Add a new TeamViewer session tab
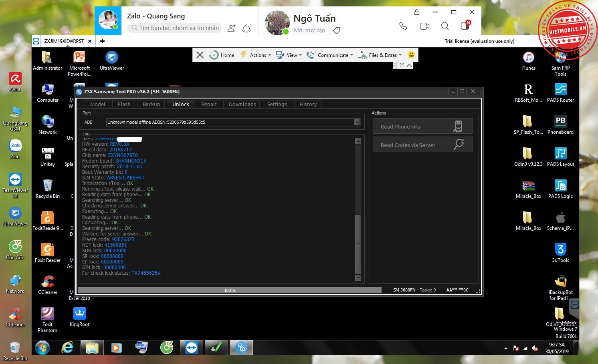Image resolution: width=598 pixels, height=364 pixels. (x=102, y=41)
